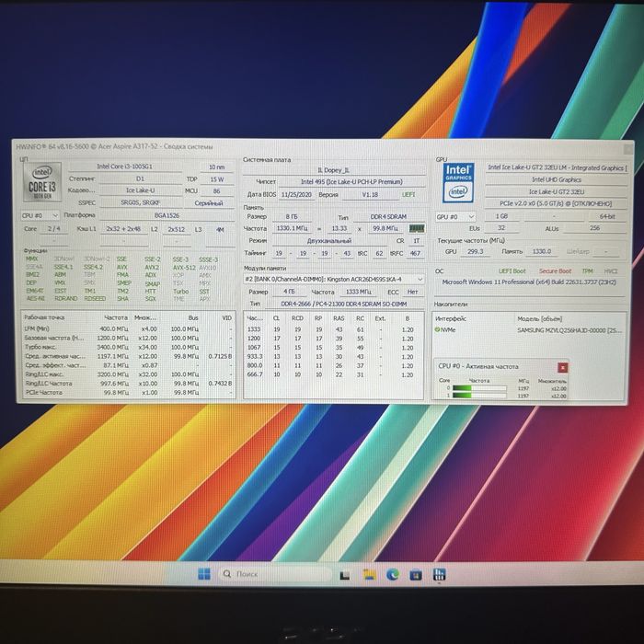Click the BIOS version V1.18 field
Image resolution: width=644 pixels, height=644 pixels.
point(370,195)
